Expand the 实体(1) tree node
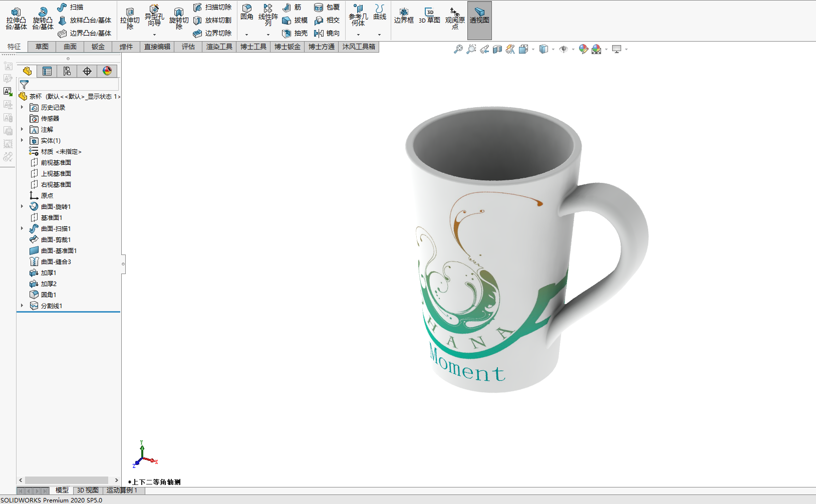Screen dimensions: 816x504 click(22, 140)
